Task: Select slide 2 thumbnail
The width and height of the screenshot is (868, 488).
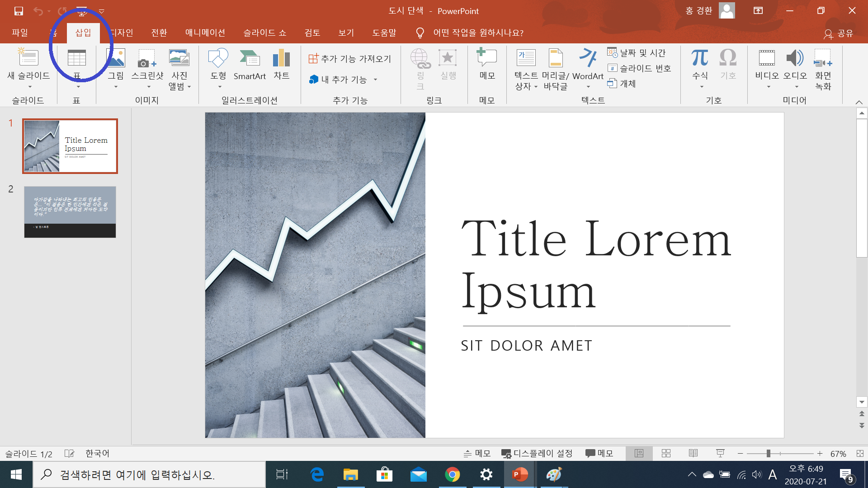Action: [x=70, y=212]
